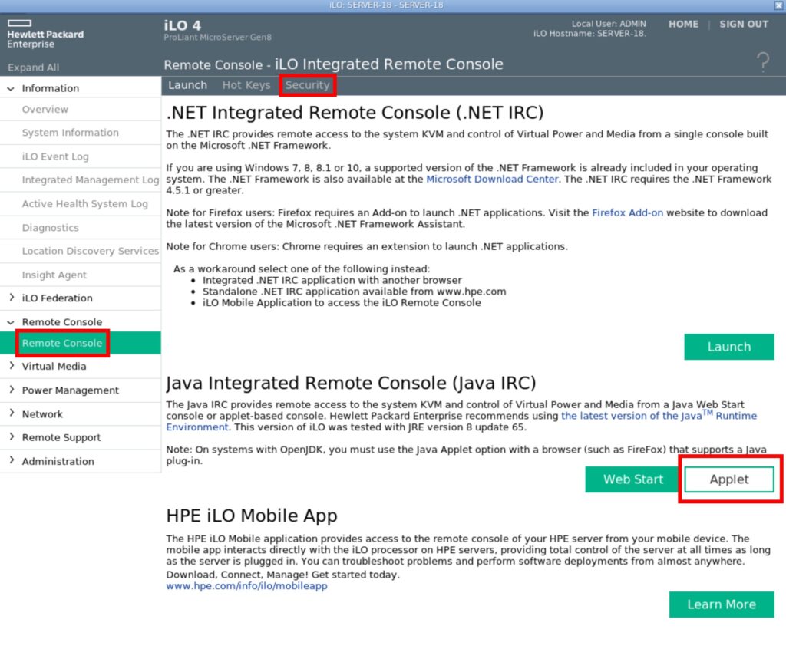Close the iLO window with X
The height and width of the screenshot is (672, 786).
[778, 5]
